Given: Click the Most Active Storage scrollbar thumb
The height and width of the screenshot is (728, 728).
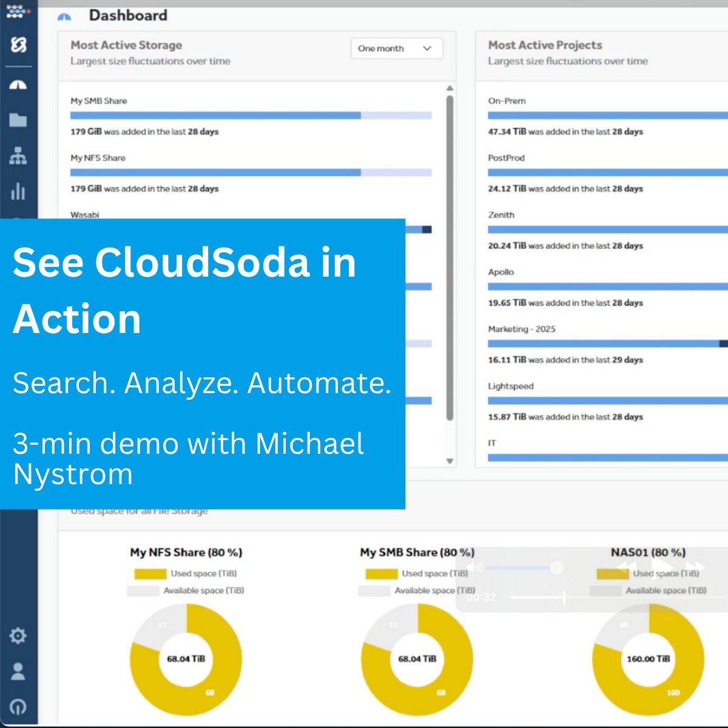Looking at the screenshot, I should [450, 258].
